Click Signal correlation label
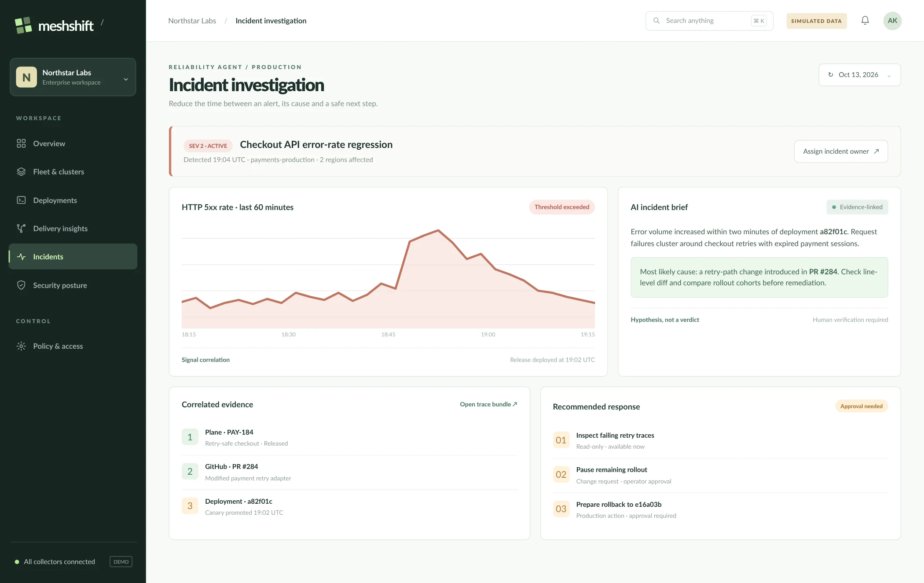This screenshot has height=583, width=924. 205,360
